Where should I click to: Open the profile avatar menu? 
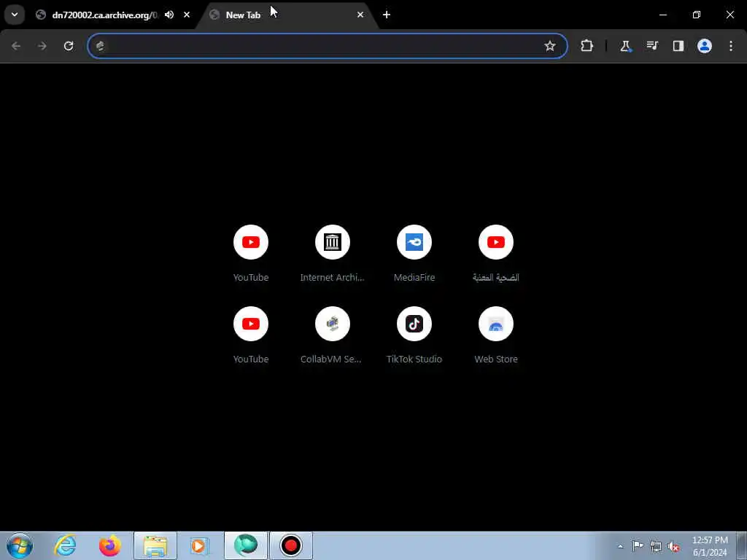coord(705,46)
